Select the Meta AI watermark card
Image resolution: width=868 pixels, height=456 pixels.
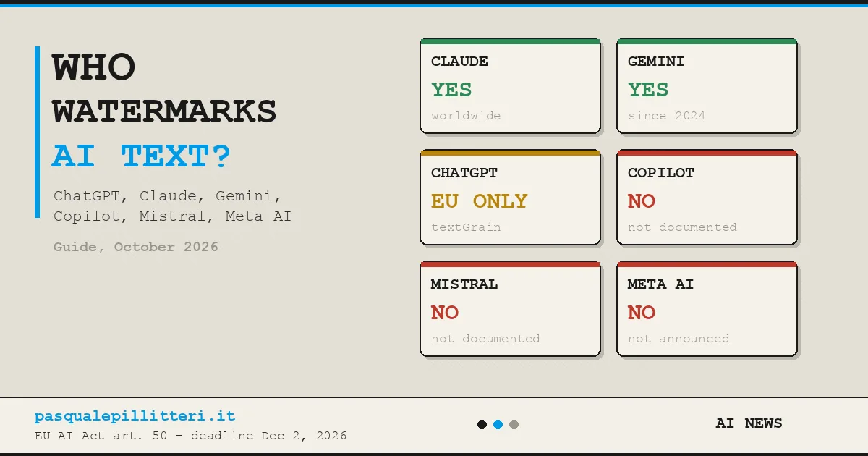coord(707,309)
